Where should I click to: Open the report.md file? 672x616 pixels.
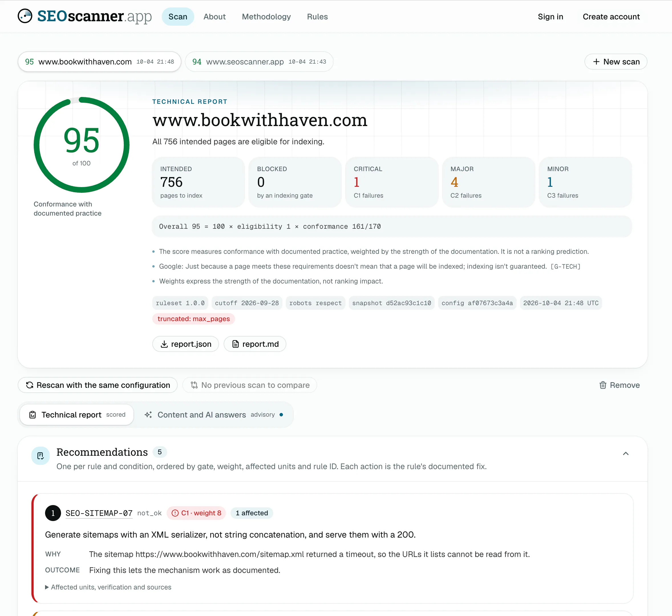point(255,344)
